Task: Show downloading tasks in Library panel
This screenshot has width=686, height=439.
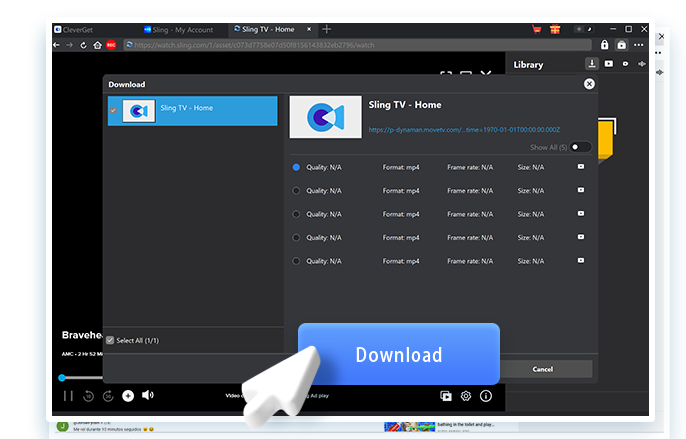Action: (x=592, y=64)
